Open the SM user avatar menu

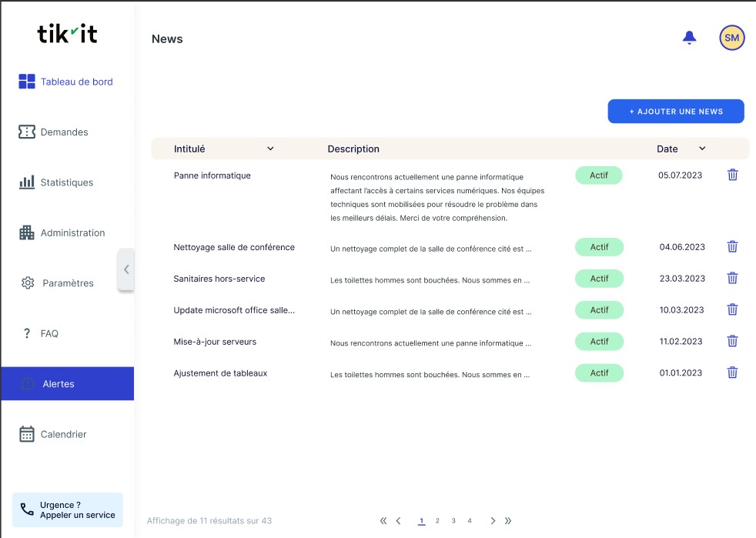(731, 38)
